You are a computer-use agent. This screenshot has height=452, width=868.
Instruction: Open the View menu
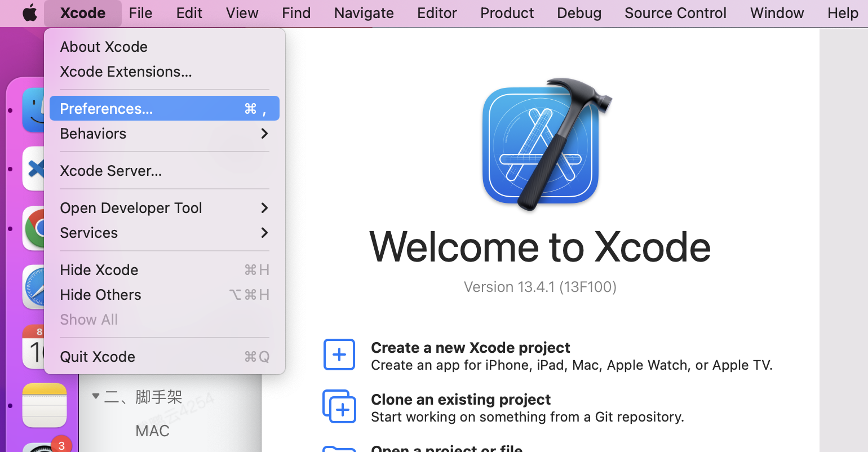242,13
